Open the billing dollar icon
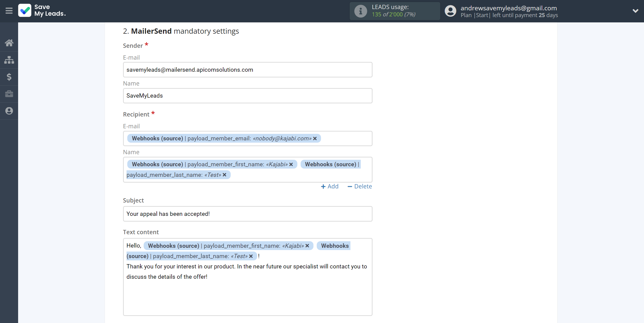644x323 pixels. pyautogui.click(x=9, y=77)
